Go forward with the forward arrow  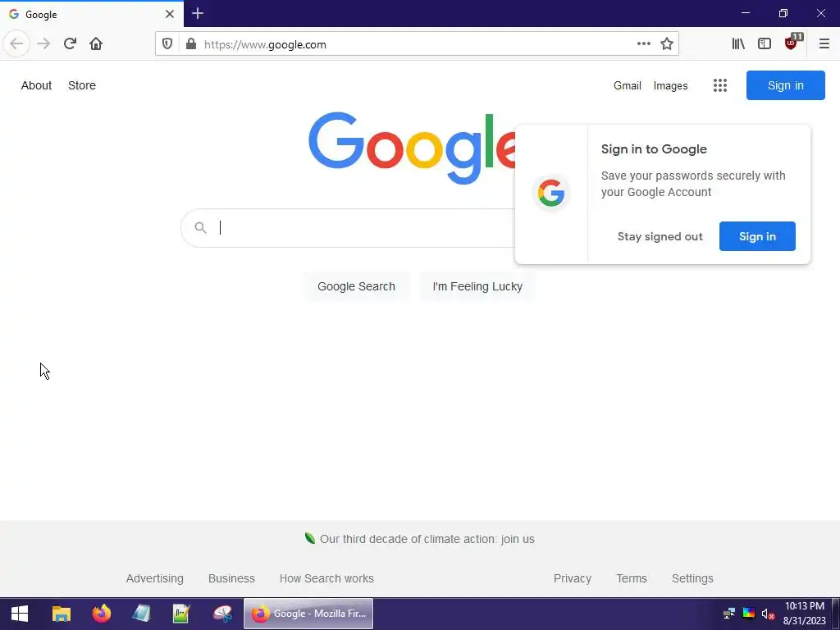(43, 44)
